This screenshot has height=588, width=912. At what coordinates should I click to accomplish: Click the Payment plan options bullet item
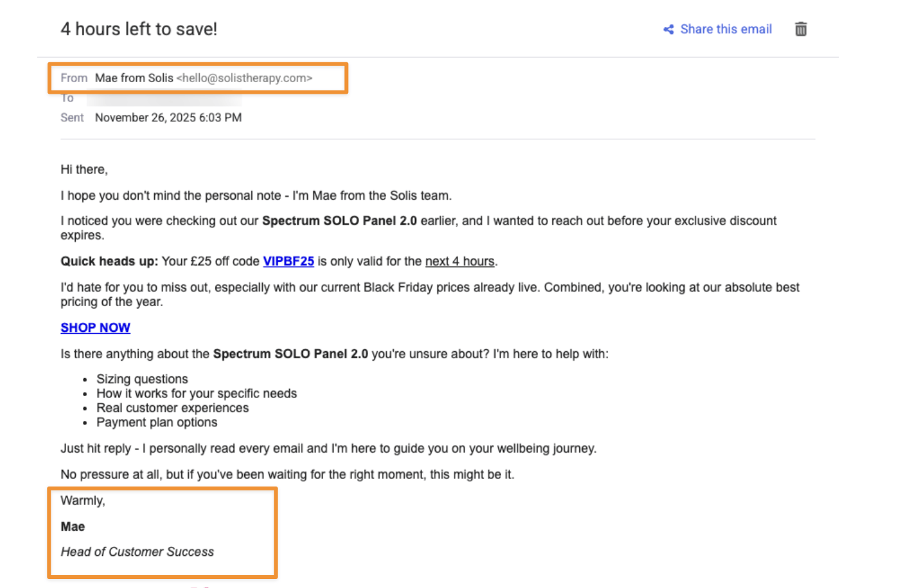[157, 422]
